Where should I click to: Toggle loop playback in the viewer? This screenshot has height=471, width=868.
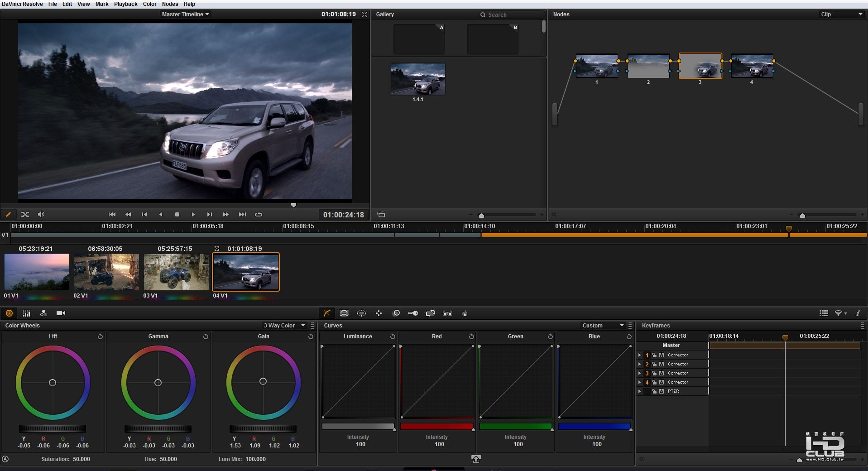[x=259, y=214]
